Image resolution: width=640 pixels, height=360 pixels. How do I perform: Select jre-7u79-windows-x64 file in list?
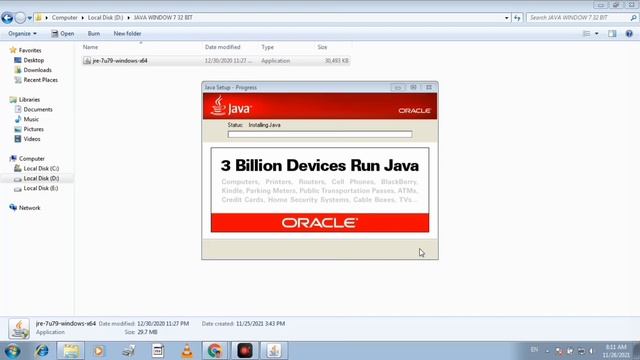coord(216,61)
